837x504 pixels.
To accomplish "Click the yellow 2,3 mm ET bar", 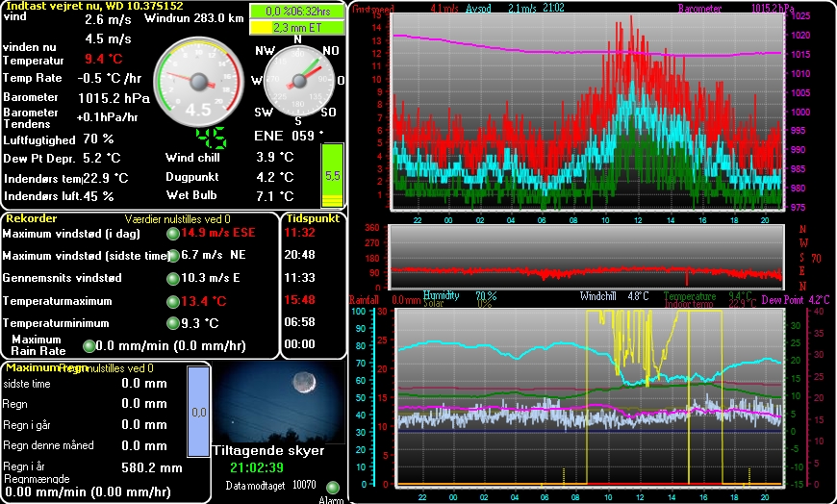I will [295, 28].
